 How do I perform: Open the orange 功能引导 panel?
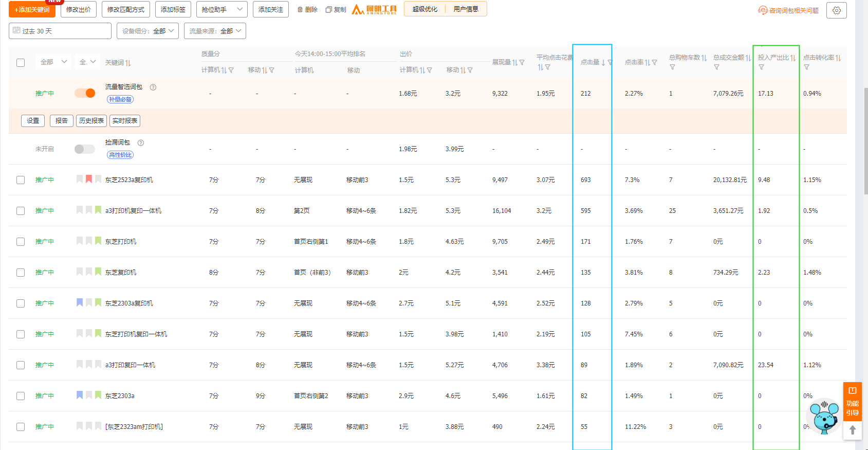pos(853,402)
